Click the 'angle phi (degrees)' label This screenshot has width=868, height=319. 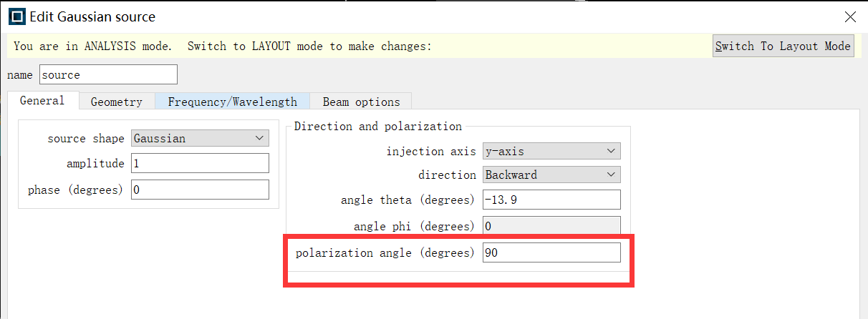coord(415,226)
